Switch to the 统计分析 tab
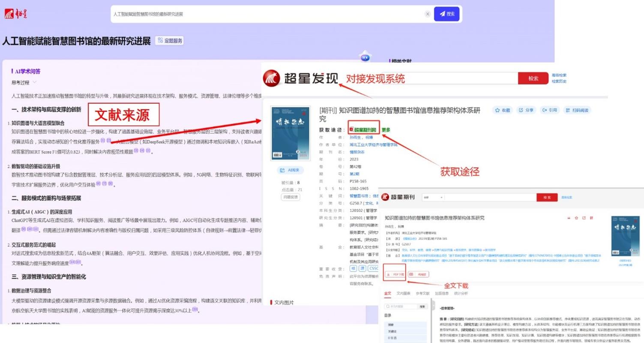644x343 pixels. pos(461,294)
